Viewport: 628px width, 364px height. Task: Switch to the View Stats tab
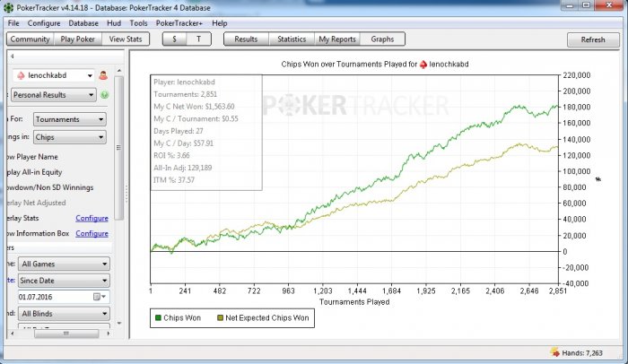pyautogui.click(x=126, y=39)
